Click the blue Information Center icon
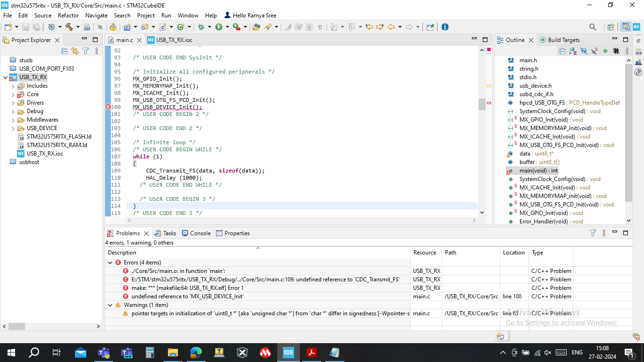 tap(445, 27)
